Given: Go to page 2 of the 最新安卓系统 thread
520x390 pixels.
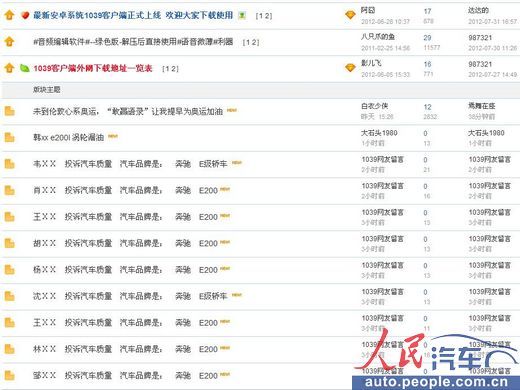Looking at the screenshot, I should point(267,16).
